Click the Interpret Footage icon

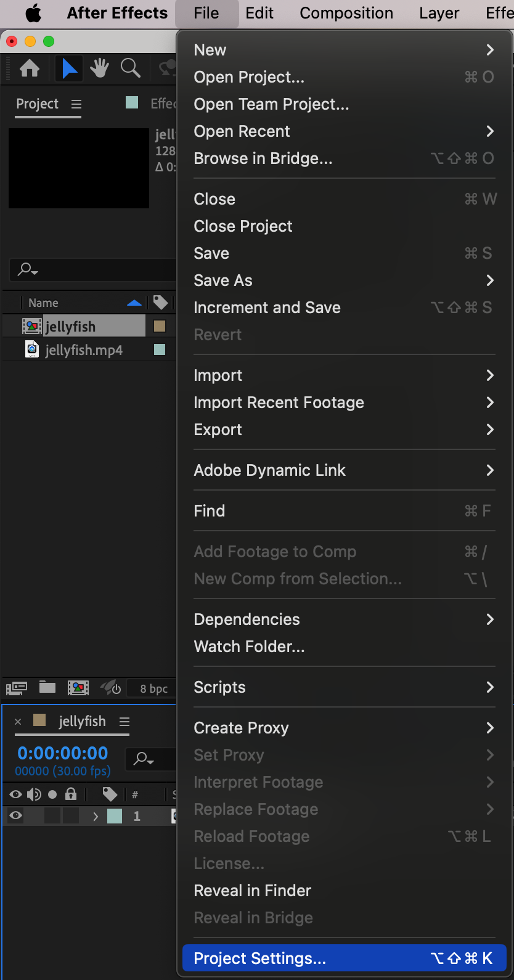pos(17,688)
